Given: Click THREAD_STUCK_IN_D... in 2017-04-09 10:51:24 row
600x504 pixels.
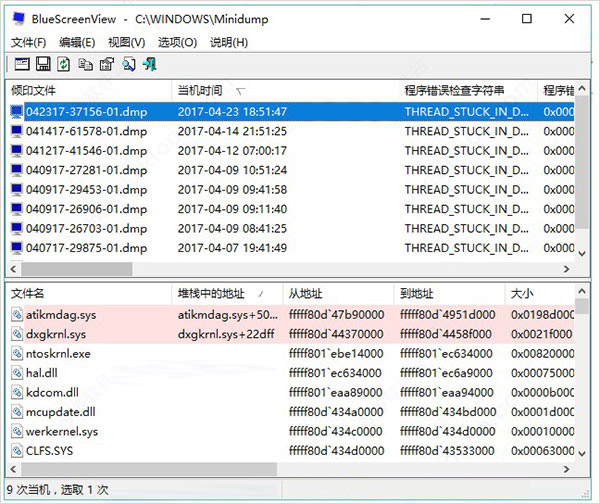Looking at the screenshot, I should pyautogui.click(x=466, y=170).
